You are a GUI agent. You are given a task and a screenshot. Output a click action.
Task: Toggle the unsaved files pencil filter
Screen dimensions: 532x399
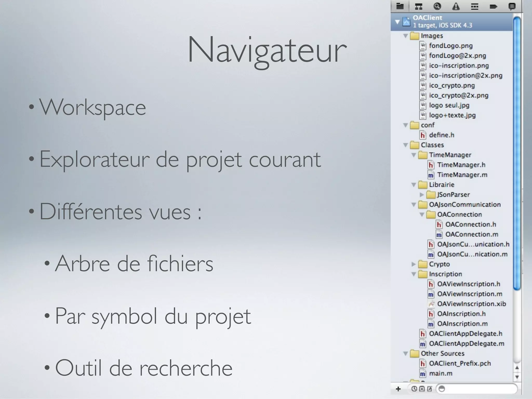click(x=429, y=389)
